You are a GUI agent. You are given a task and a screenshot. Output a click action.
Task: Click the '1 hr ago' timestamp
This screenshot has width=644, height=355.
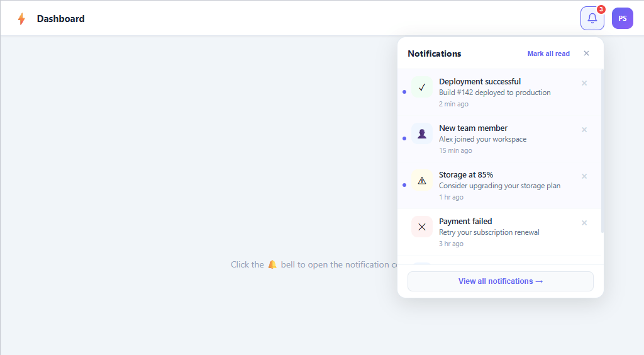click(451, 197)
